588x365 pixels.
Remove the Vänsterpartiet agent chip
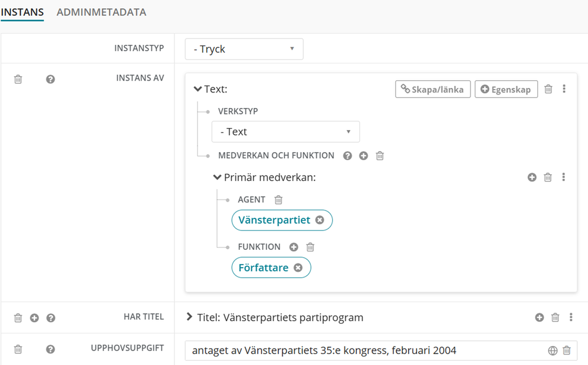(x=321, y=220)
